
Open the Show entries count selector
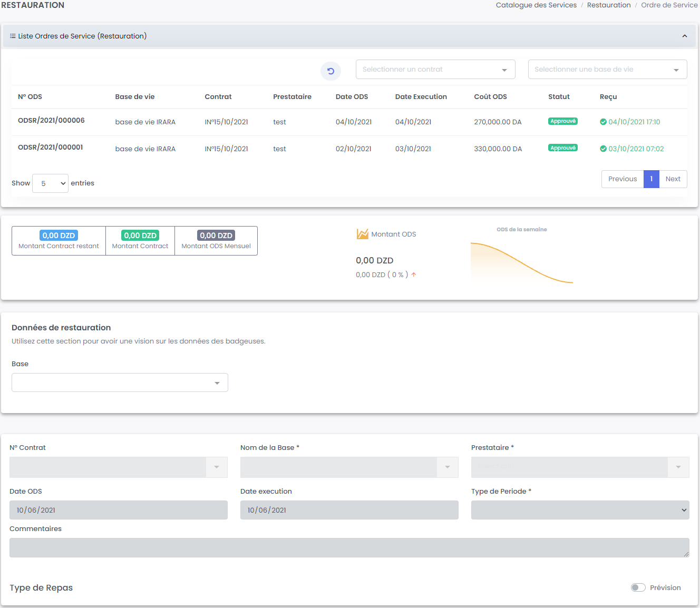(x=50, y=183)
